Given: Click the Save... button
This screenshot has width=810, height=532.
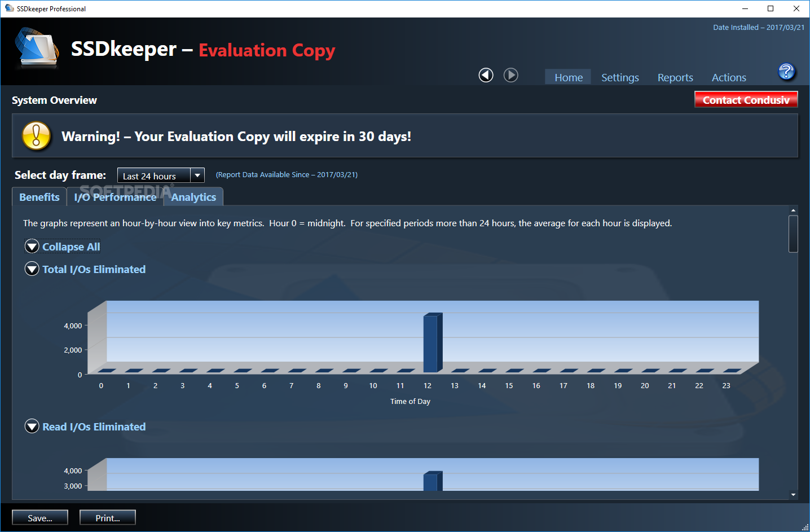Looking at the screenshot, I should pos(40,518).
